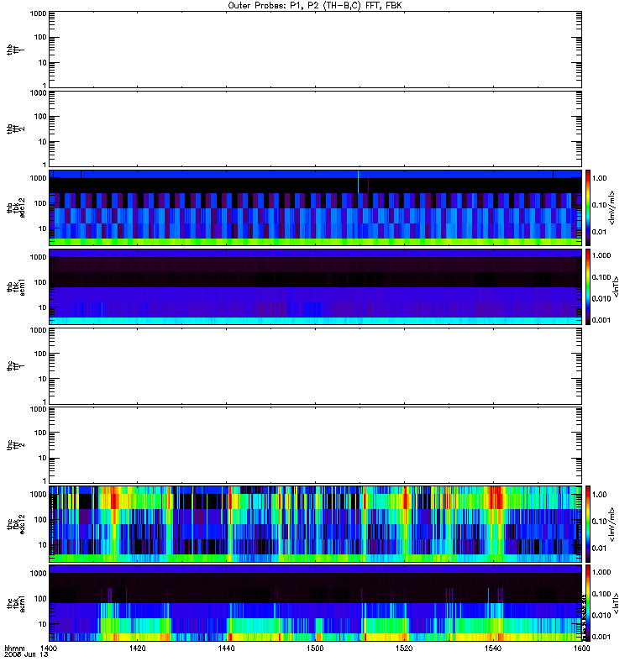Click the "1540" time tick label

coord(493,648)
